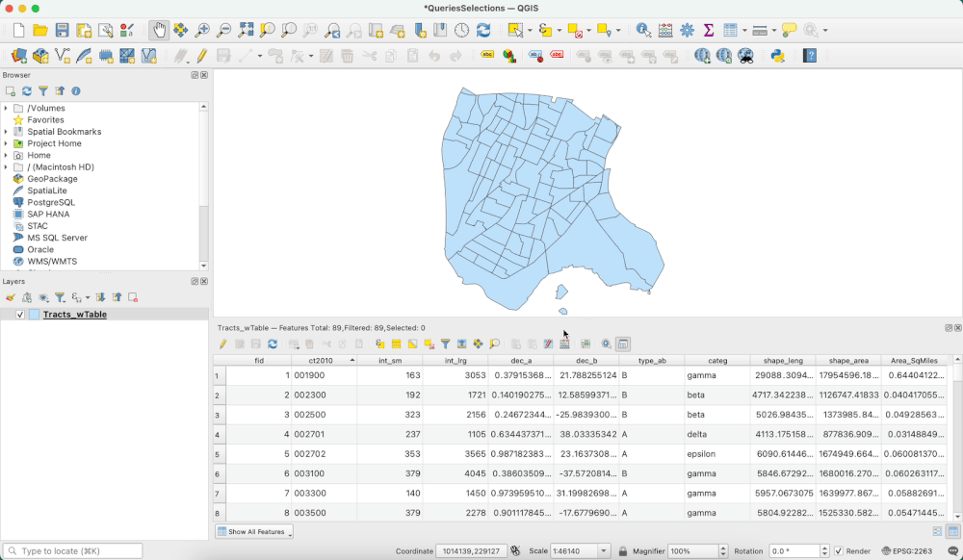Open conditional formatting in attribute table toolbar

586,344
